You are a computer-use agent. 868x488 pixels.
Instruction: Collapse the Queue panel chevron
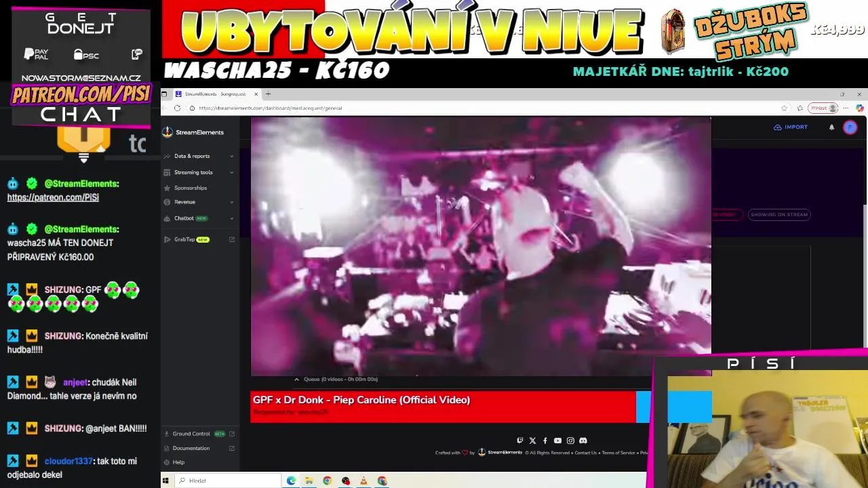(x=296, y=380)
